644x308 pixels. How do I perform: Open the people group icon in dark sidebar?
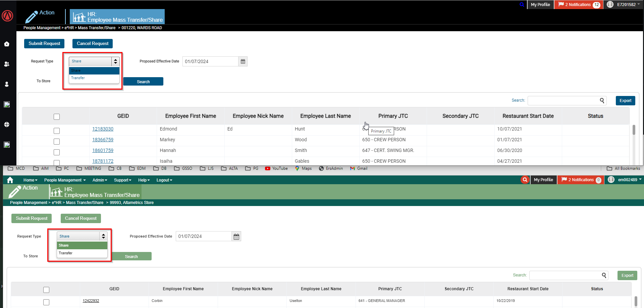coord(7,64)
